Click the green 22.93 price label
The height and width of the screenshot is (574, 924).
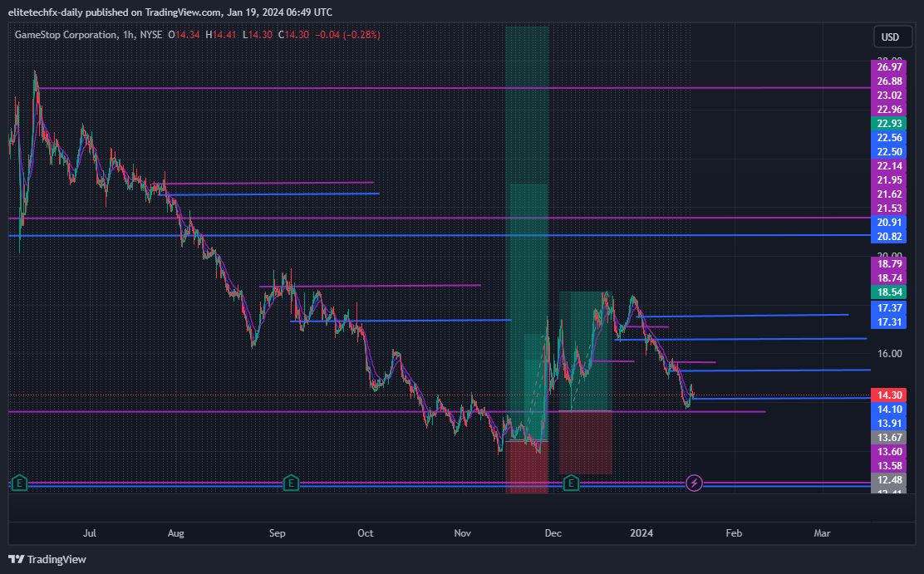pyautogui.click(x=889, y=124)
